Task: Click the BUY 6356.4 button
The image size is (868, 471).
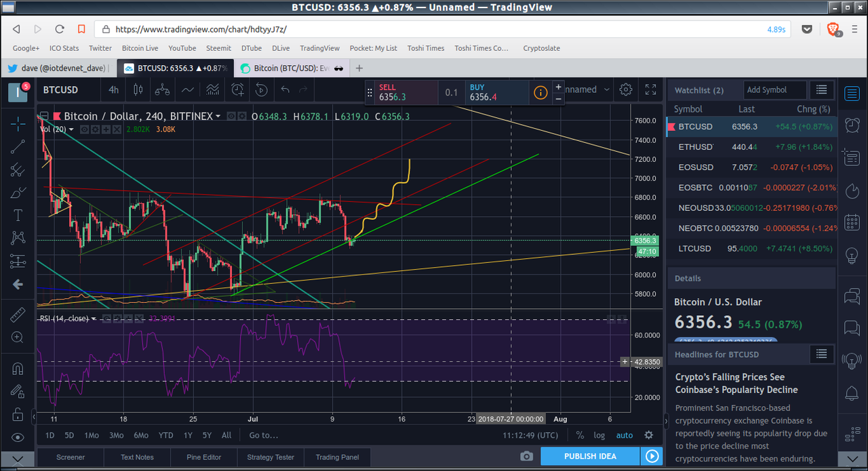Action: pos(497,93)
